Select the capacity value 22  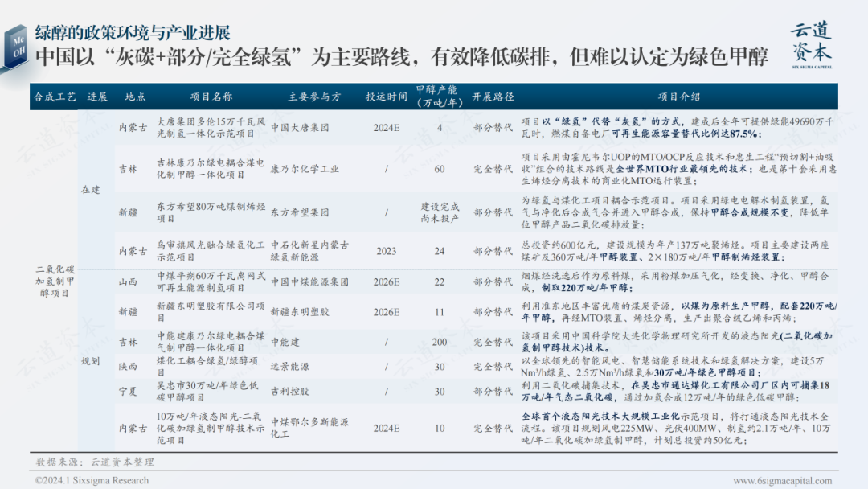pyautogui.click(x=440, y=281)
